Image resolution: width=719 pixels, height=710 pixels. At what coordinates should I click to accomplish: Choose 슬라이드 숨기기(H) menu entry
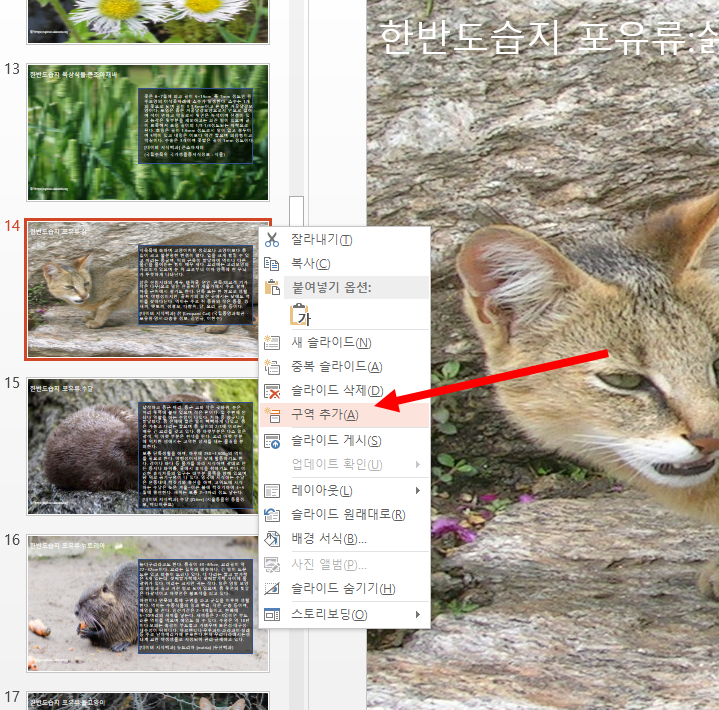pyautogui.click(x=345, y=588)
